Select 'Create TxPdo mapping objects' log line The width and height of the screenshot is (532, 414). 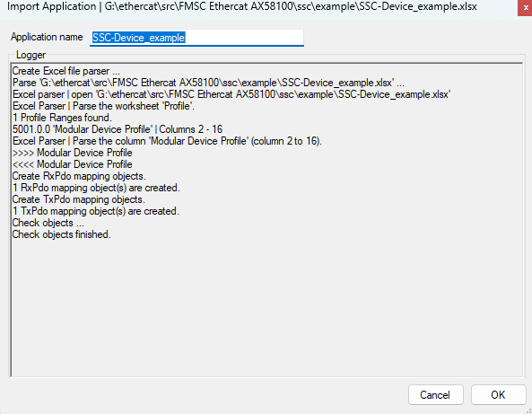(79, 199)
